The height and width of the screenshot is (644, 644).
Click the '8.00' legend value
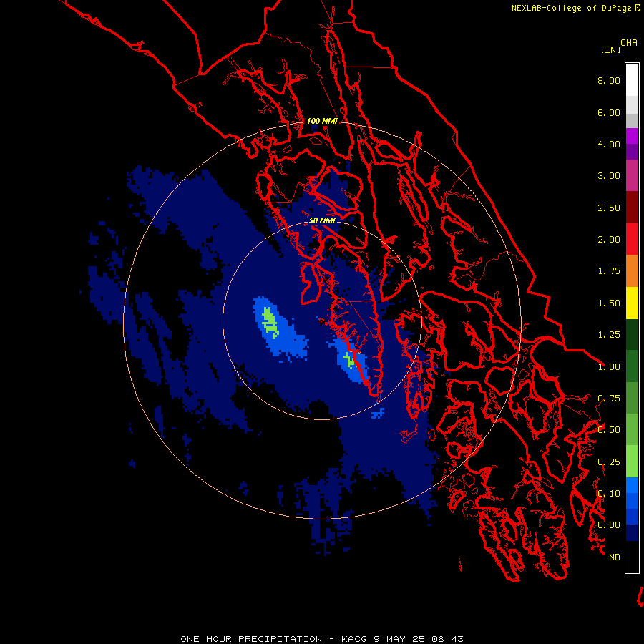coord(609,80)
